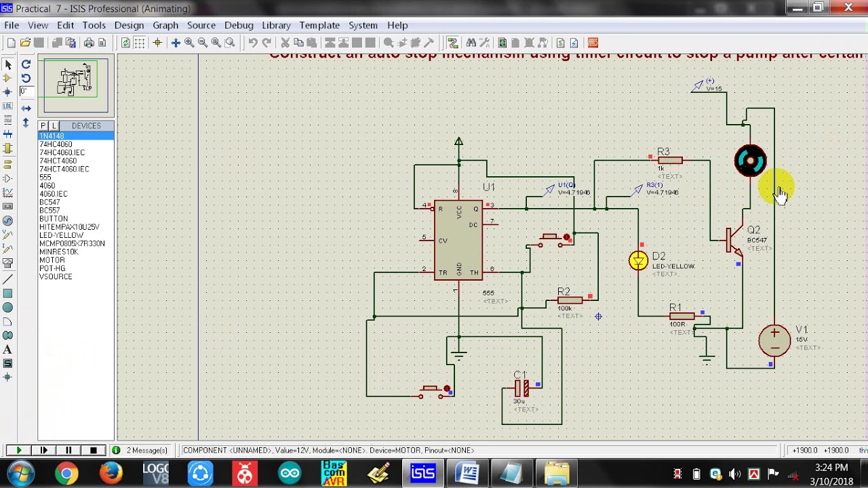Select the Component Mode tool
Viewport: 868px width, 488px height.
(8, 78)
